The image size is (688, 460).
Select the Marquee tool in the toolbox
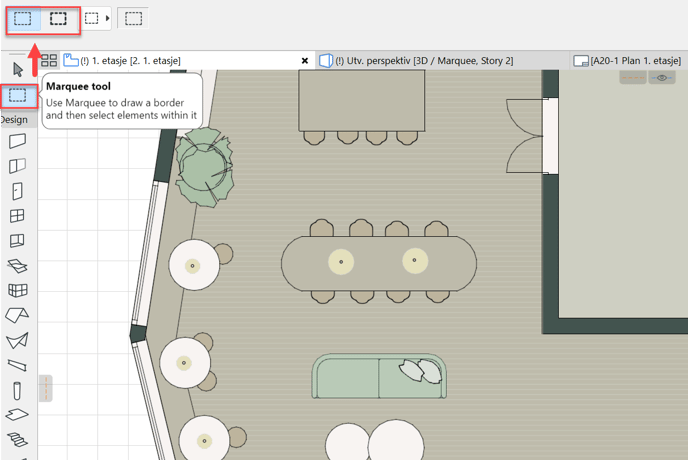18,95
